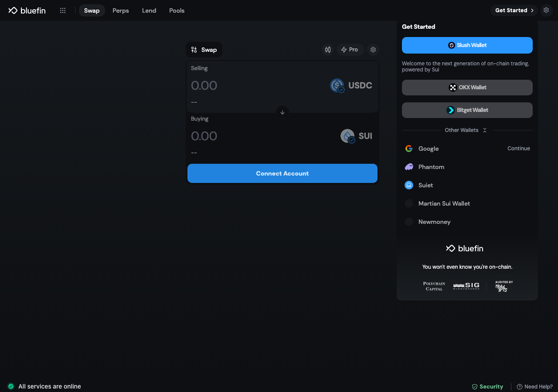
Task: Click the Bluefin logo in the header
Action: (x=27, y=10)
